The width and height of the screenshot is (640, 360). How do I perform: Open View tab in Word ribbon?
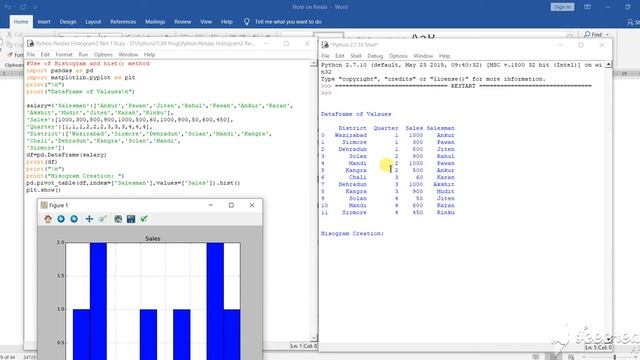[206, 22]
